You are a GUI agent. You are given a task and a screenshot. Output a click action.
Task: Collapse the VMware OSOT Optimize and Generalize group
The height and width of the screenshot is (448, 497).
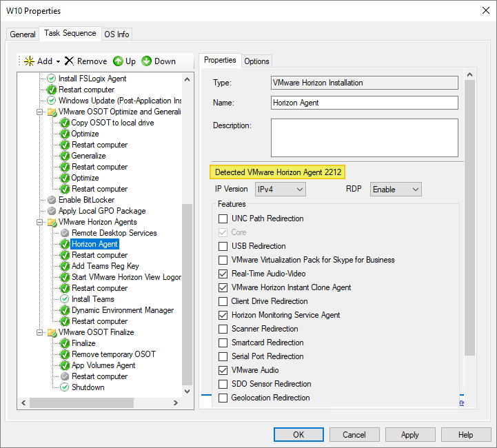pos(41,112)
